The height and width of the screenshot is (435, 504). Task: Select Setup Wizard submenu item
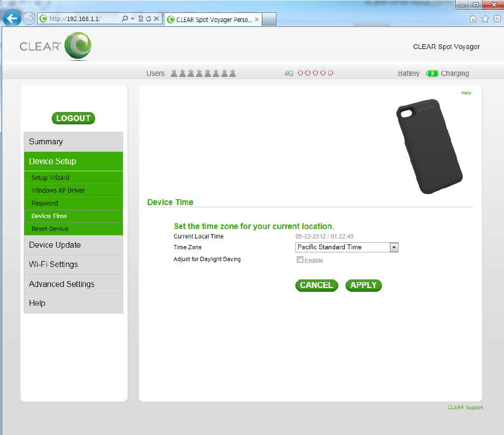click(x=73, y=178)
